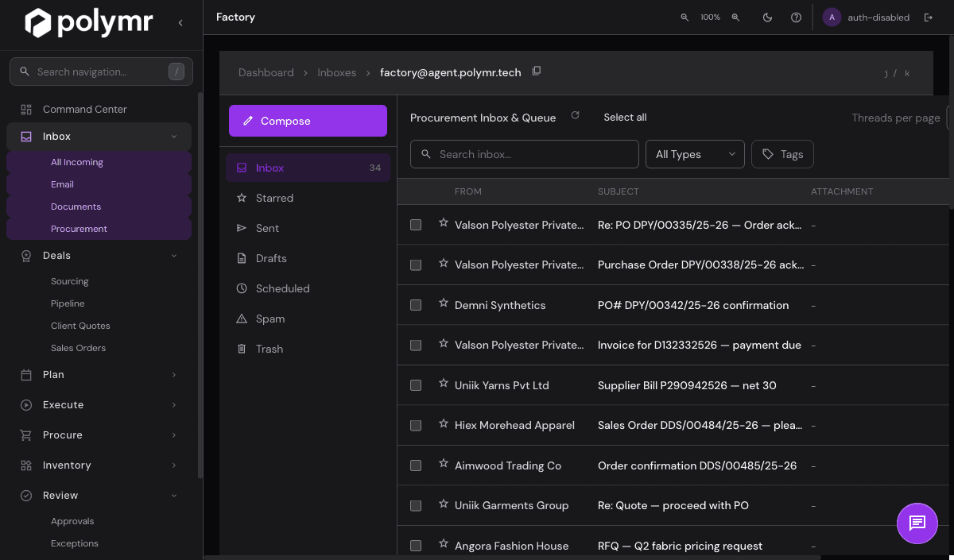
Task: Open the Procurement sidebar item
Action: point(99,229)
